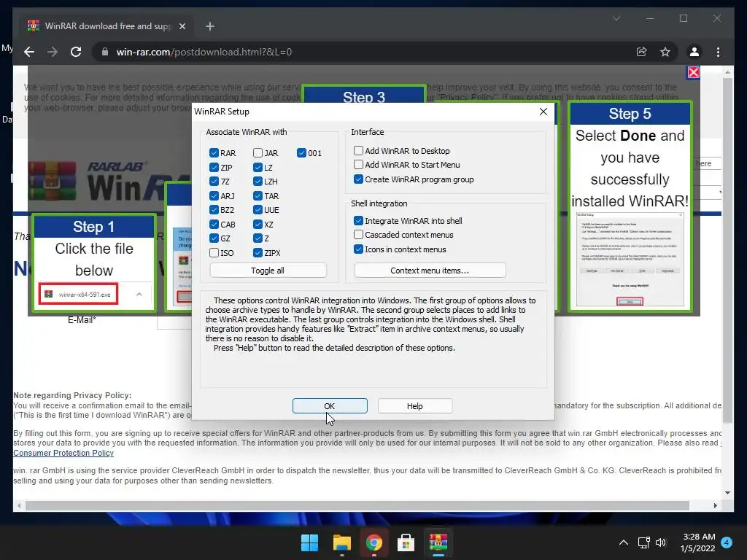Toggle the XZ checkbox
This screenshot has height=560, width=747.
pos(258,225)
